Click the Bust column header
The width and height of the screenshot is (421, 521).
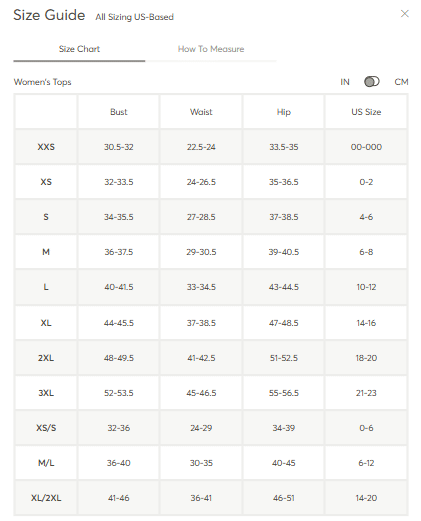tap(119, 112)
